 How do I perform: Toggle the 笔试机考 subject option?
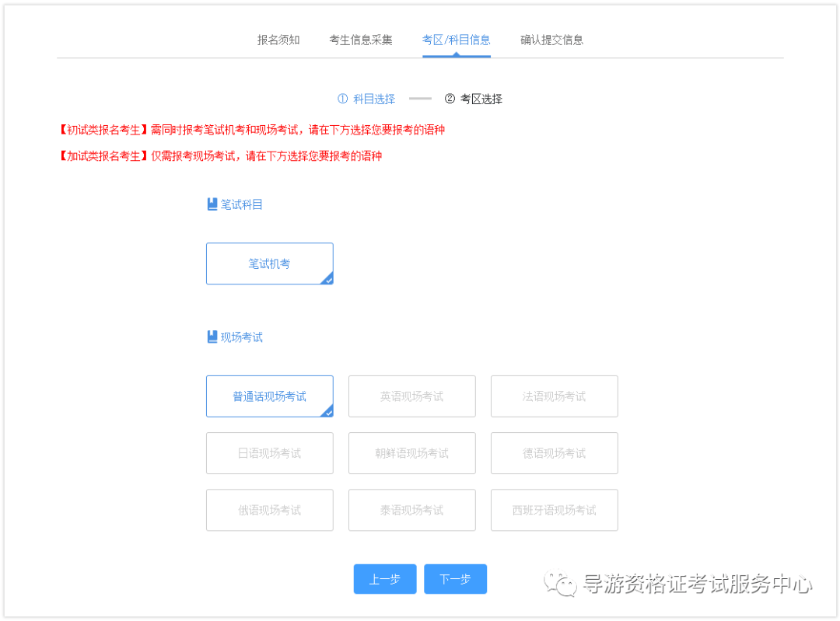pyautogui.click(x=269, y=263)
